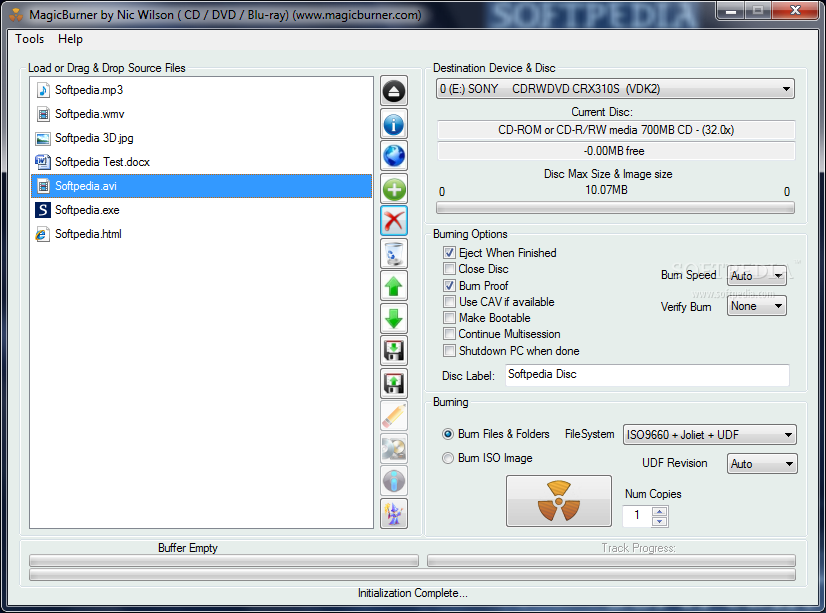This screenshot has height=613, width=826.
Task: Open the Help menu
Action: pos(70,39)
